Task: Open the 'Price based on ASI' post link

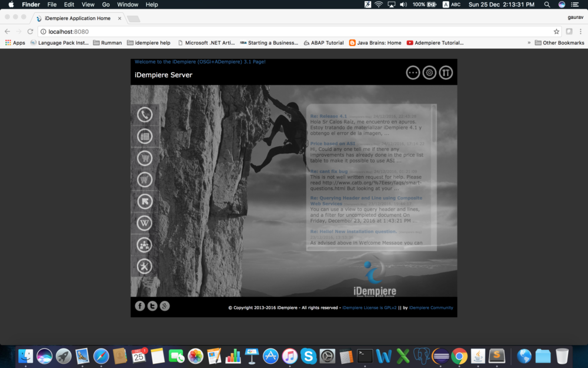Action: tap(333, 144)
